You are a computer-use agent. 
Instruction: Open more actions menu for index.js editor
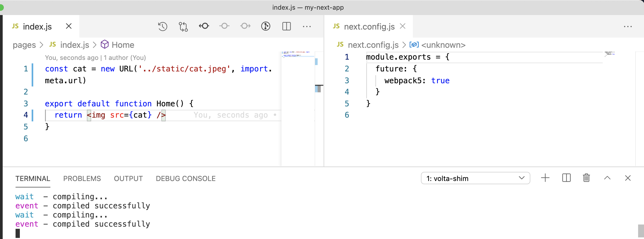[307, 26]
